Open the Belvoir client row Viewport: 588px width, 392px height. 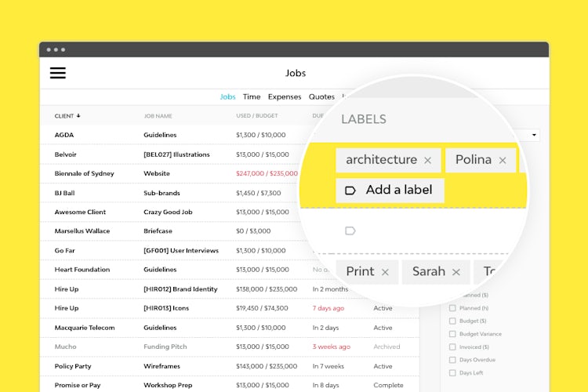click(66, 154)
